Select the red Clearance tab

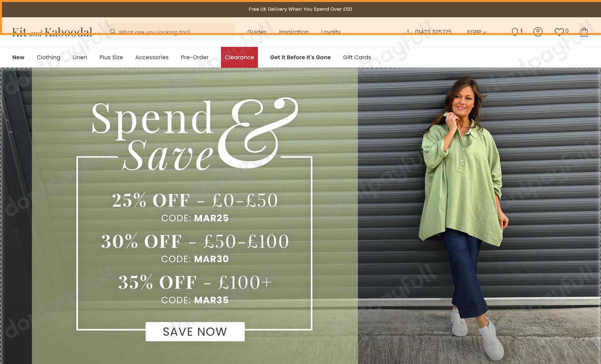point(239,57)
